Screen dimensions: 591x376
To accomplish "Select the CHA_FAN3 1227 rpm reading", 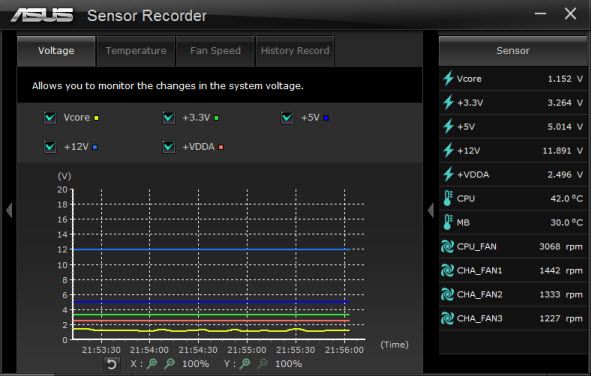I will pyautogui.click(x=561, y=318).
